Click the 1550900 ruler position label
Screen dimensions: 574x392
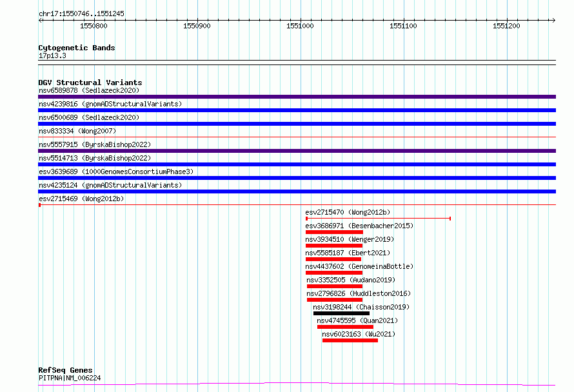tap(197, 26)
